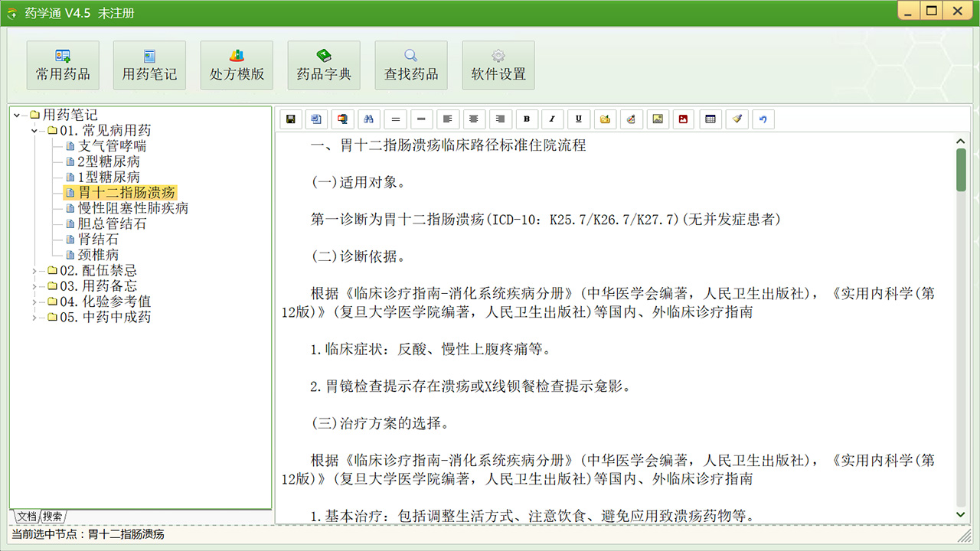Click the print preview icon
This screenshot has height=551, width=980.
click(342, 119)
